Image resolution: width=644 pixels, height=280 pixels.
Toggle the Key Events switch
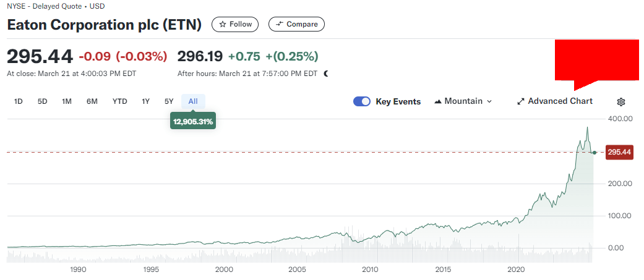[362, 101]
